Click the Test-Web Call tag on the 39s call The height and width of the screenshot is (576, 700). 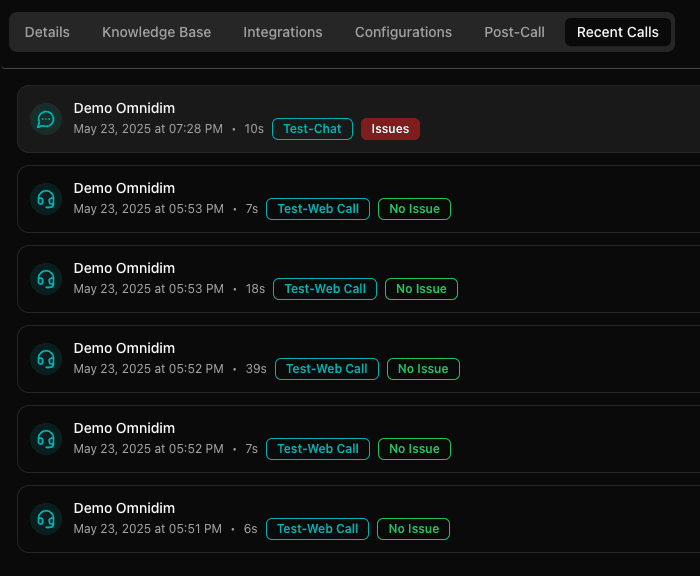coord(327,369)
